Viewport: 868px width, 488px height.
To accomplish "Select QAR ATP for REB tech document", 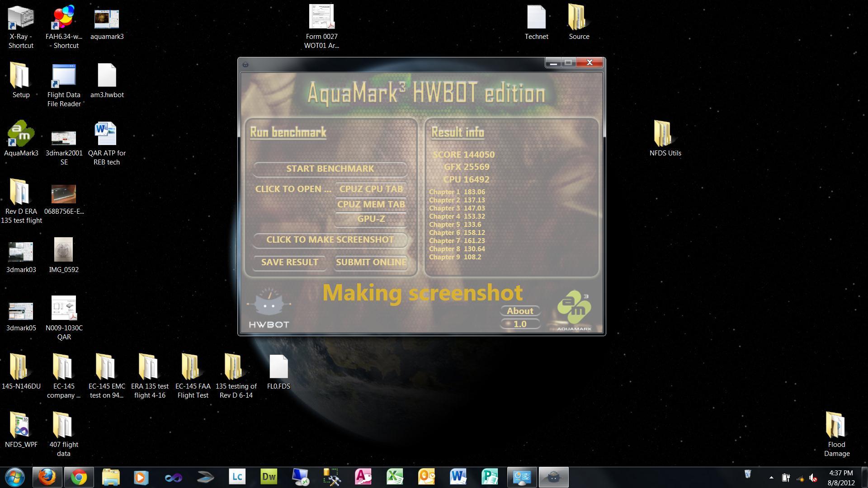I will point(107,143).
